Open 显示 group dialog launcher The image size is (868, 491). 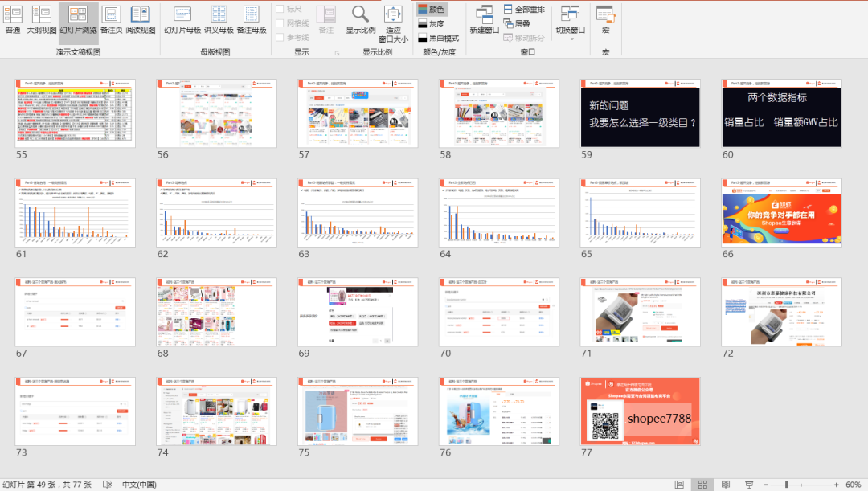[337, 53]
